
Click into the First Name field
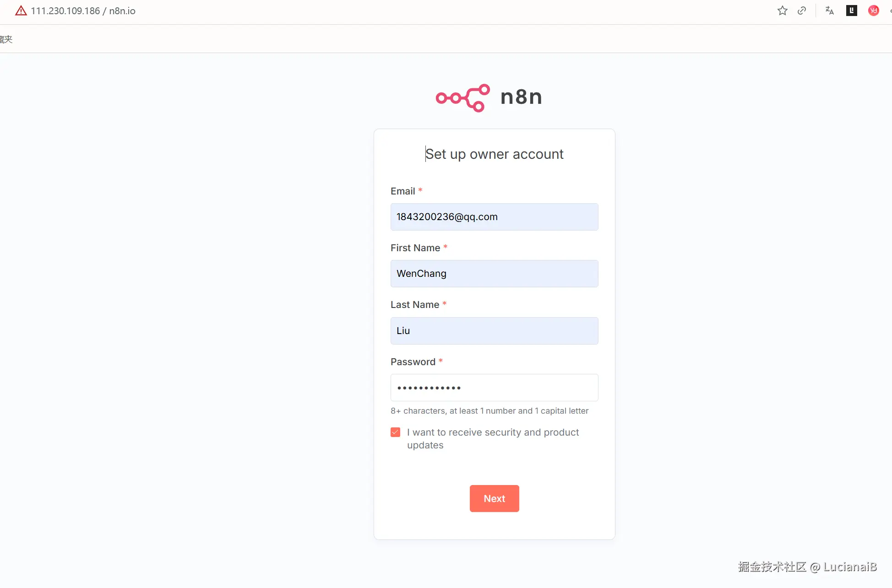click(x=494, y=274)
